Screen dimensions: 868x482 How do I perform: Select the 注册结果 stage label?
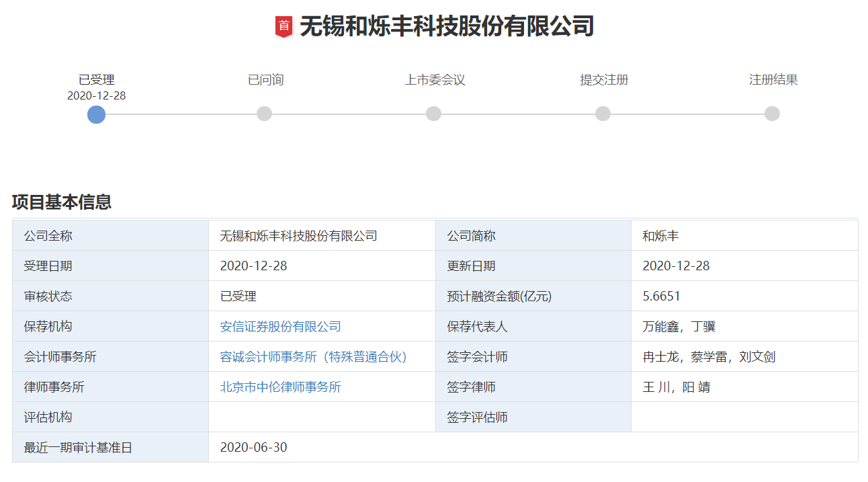pyautogui.click(x=771, y=79)
